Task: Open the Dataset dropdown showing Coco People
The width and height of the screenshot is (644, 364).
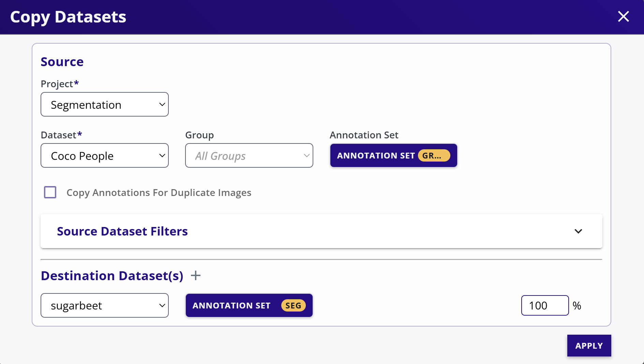Action: [x=105, y=155]
